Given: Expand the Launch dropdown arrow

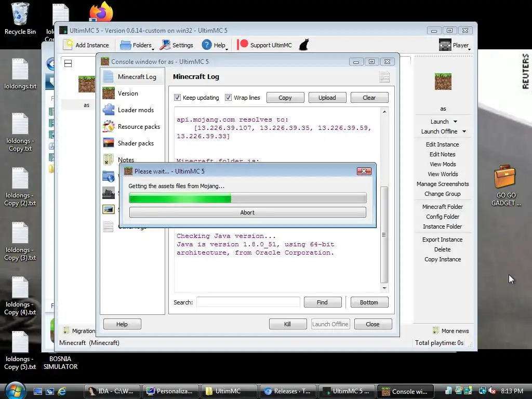Looking at the screenshot, I should pyautogui.click(x=455, y=122).
